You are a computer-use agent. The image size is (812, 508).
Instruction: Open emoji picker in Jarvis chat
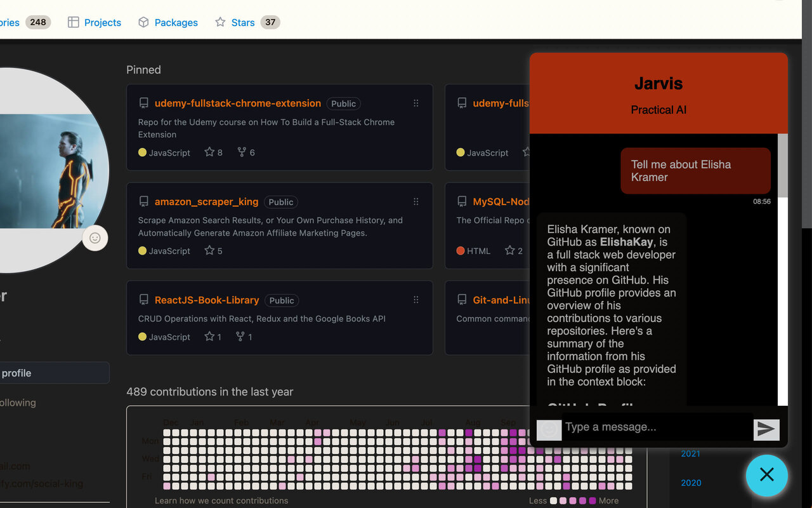tap(549, 430)
